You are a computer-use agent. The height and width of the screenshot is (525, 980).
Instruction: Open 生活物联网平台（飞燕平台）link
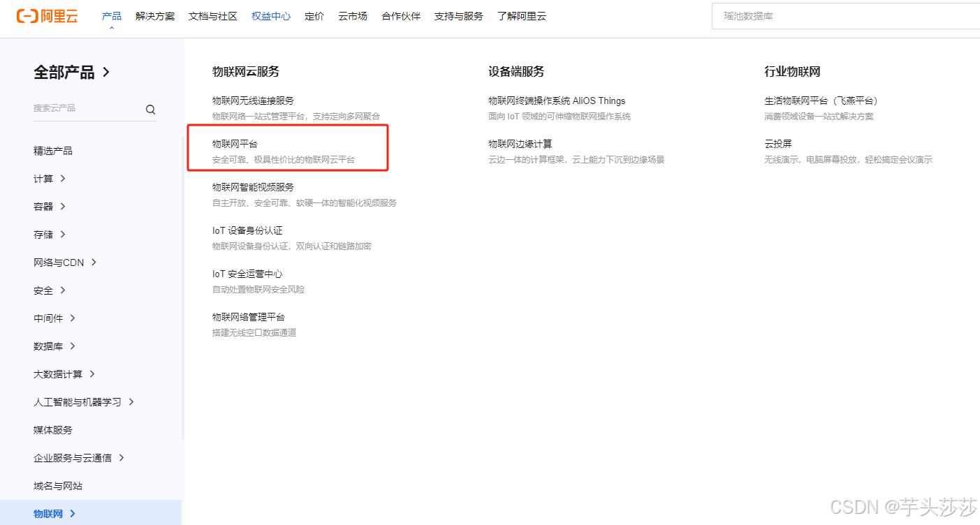[823, 101]
